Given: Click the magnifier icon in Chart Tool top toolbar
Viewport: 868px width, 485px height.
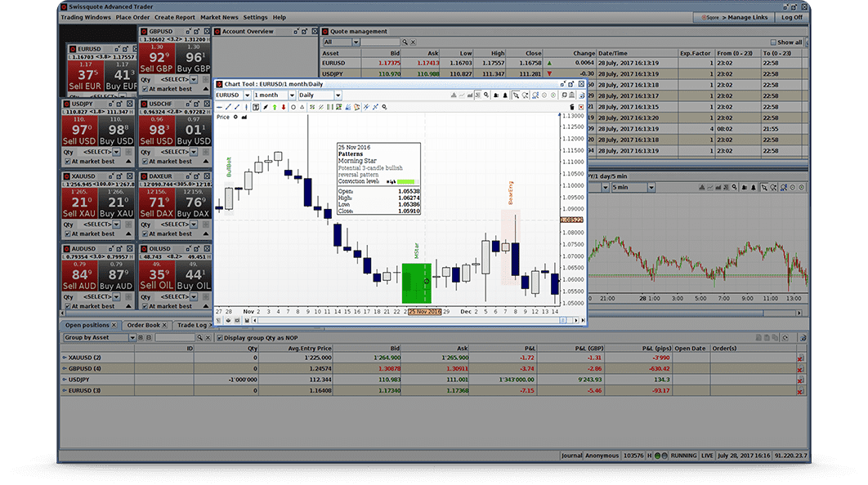Looking at the screenshot, I should tap(486, 95).
